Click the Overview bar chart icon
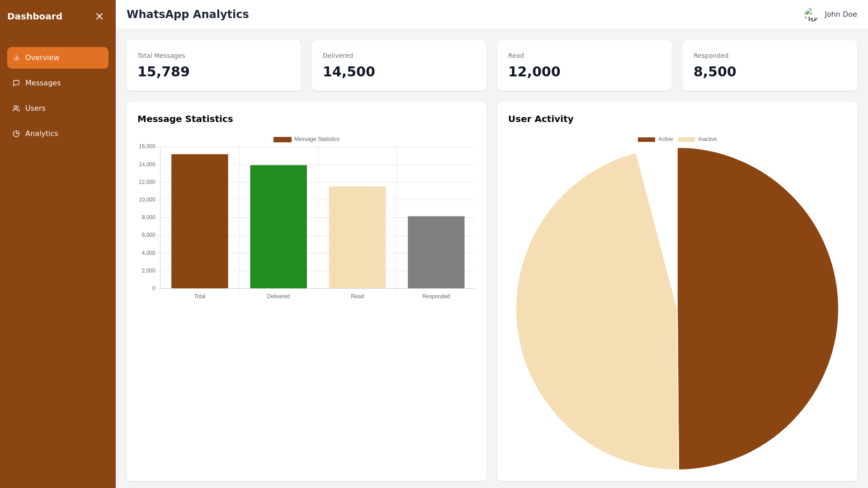The width and height of the screenshot is (868, 488). pyautogui.click(x=16, y=58)
